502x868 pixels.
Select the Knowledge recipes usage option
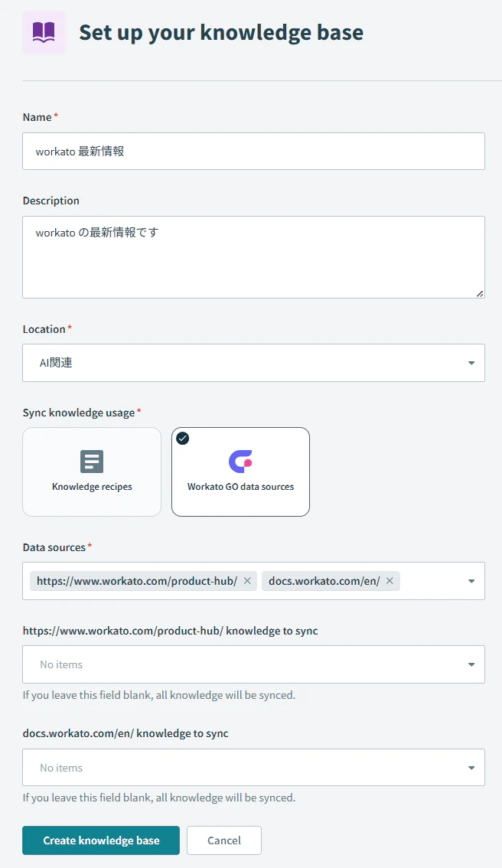pos(92,472)
